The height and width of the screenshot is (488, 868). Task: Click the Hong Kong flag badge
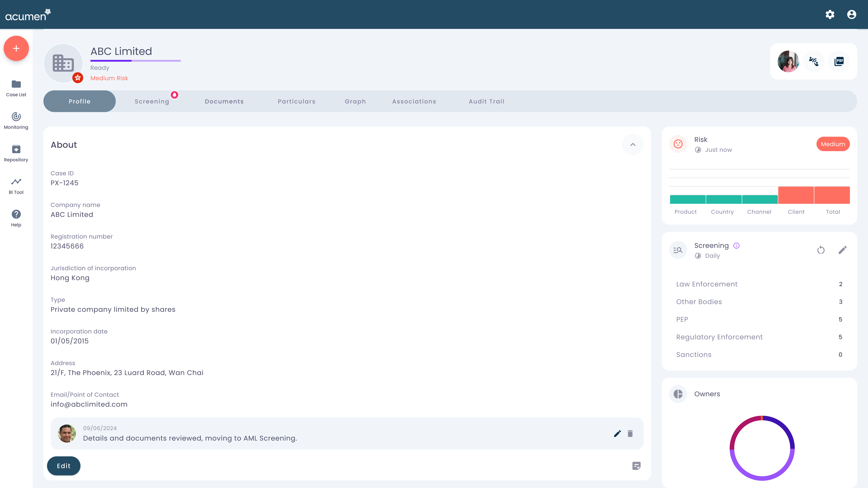coord(78,78)
